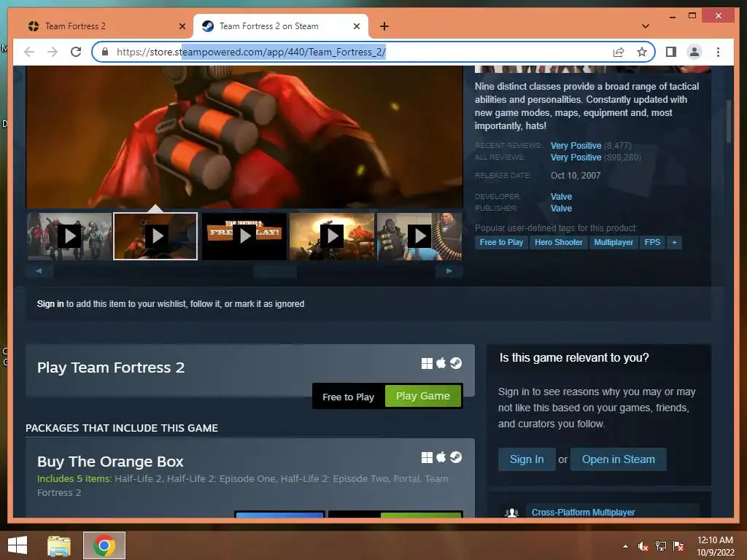Click the network tray icon
The image size is (747, 560).
click(661, 546)
